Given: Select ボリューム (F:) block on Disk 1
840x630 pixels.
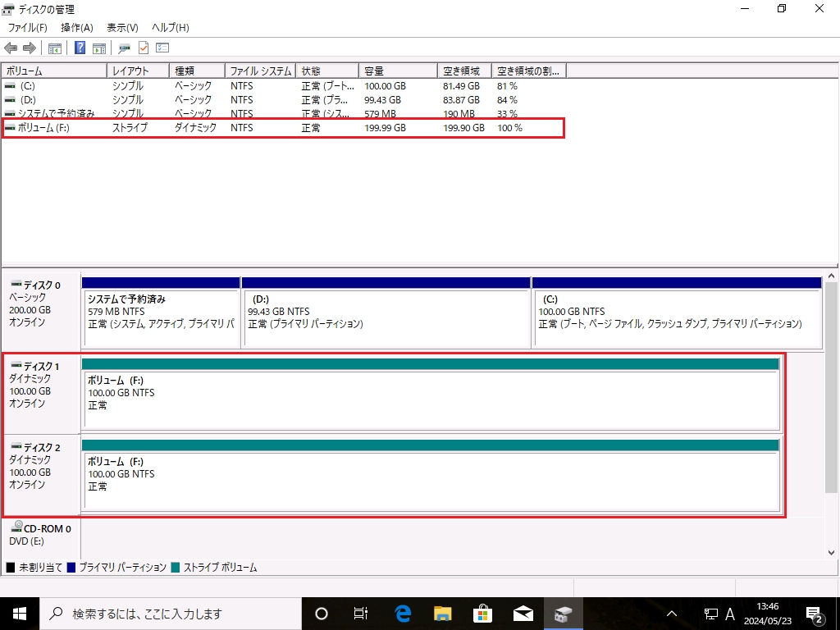Looking at the screenshot, I should tap(431, 395).
